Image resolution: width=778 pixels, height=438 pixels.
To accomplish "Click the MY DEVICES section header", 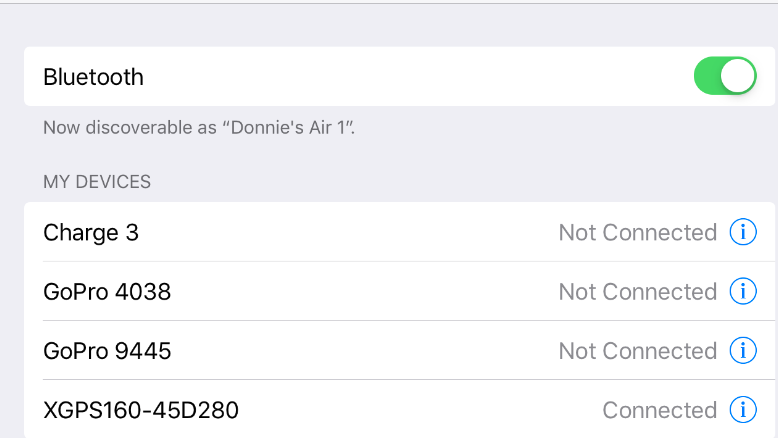I will pyautogui.click(x=97, y=182).
